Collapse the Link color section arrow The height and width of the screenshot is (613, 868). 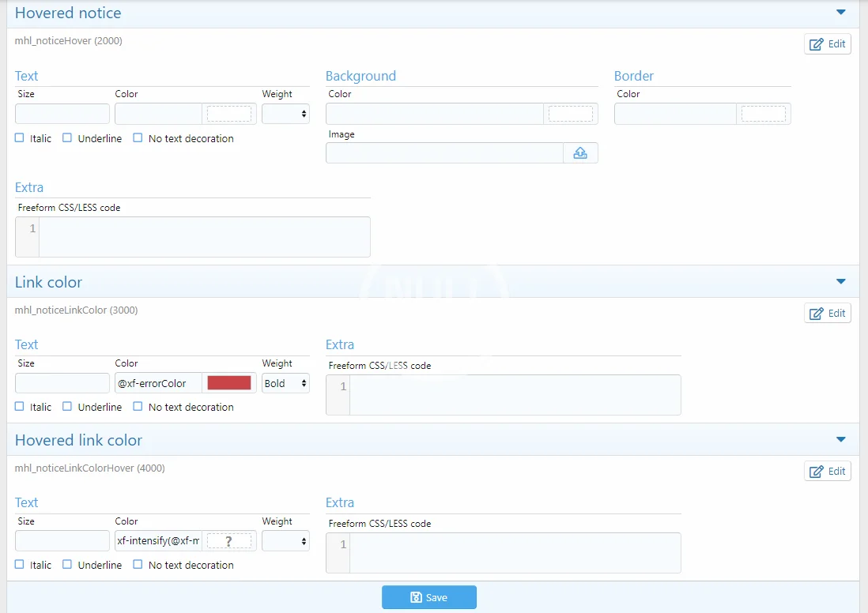(x=841, y=282)
